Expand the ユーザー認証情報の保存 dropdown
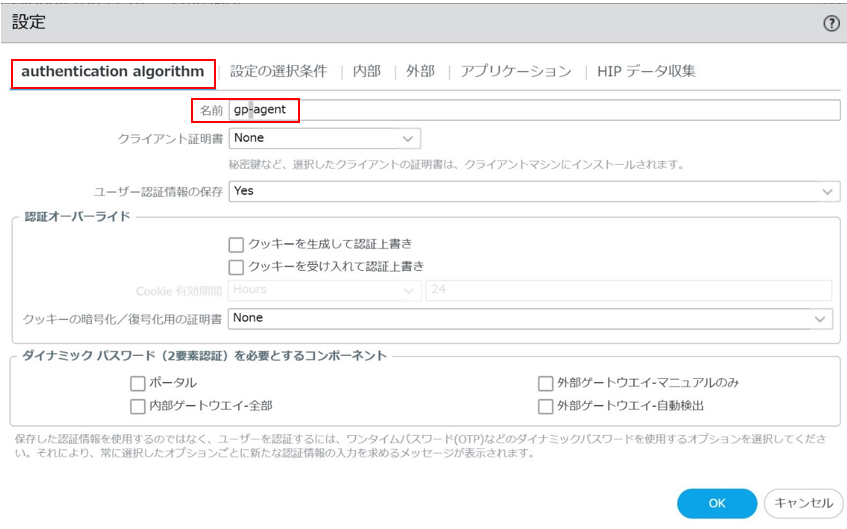Viewport: 847px width, 529px height. click(534, 191)
